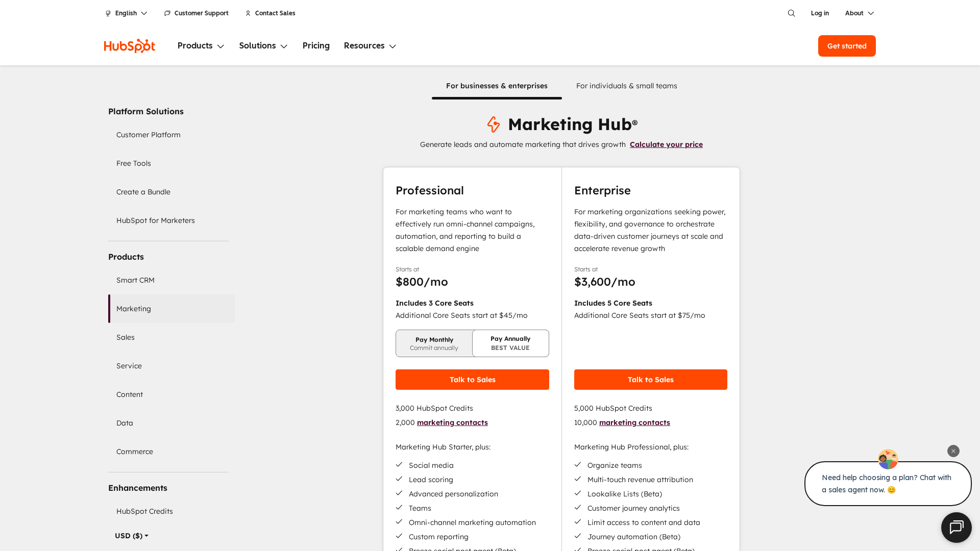Expand the Solutions navigation menu
This screenshot has width=980, height=551.
point(263,46)
